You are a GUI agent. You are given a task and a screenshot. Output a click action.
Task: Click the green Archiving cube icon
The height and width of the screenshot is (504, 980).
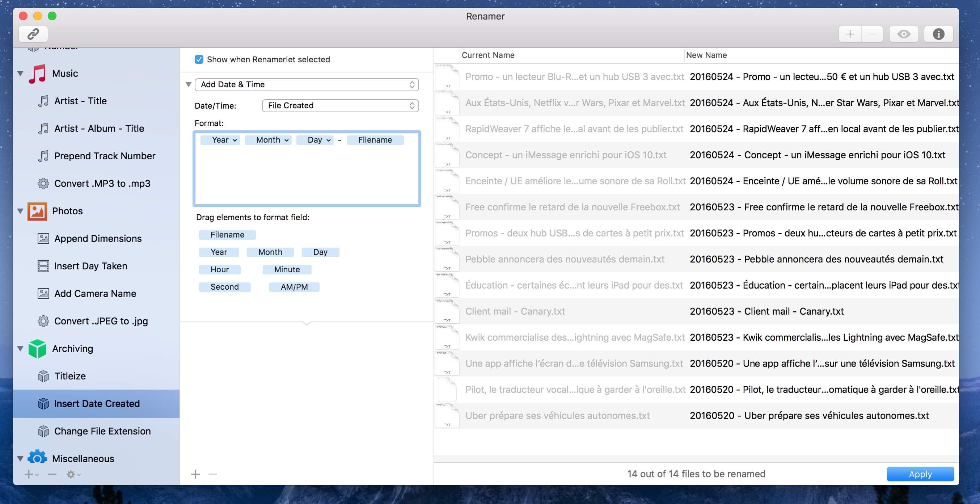coord(37,349)
